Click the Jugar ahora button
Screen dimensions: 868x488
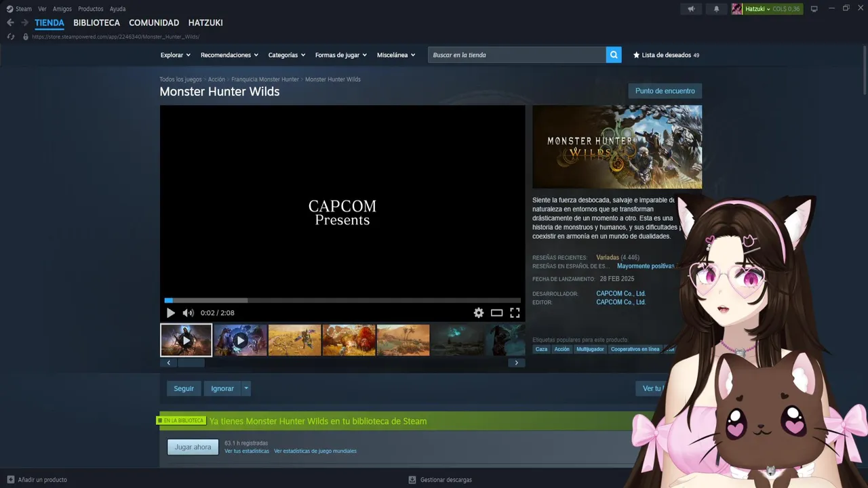[193, 447]
